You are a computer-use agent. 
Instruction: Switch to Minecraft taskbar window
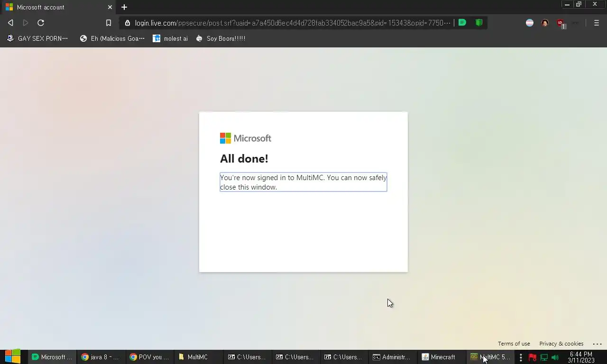(441, 357)
